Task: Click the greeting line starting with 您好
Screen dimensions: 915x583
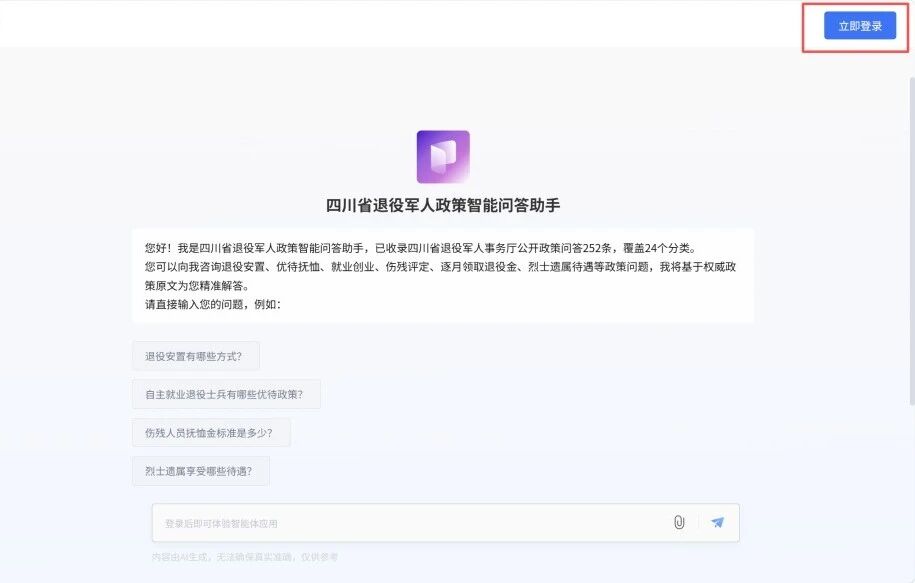Action: 420,248
